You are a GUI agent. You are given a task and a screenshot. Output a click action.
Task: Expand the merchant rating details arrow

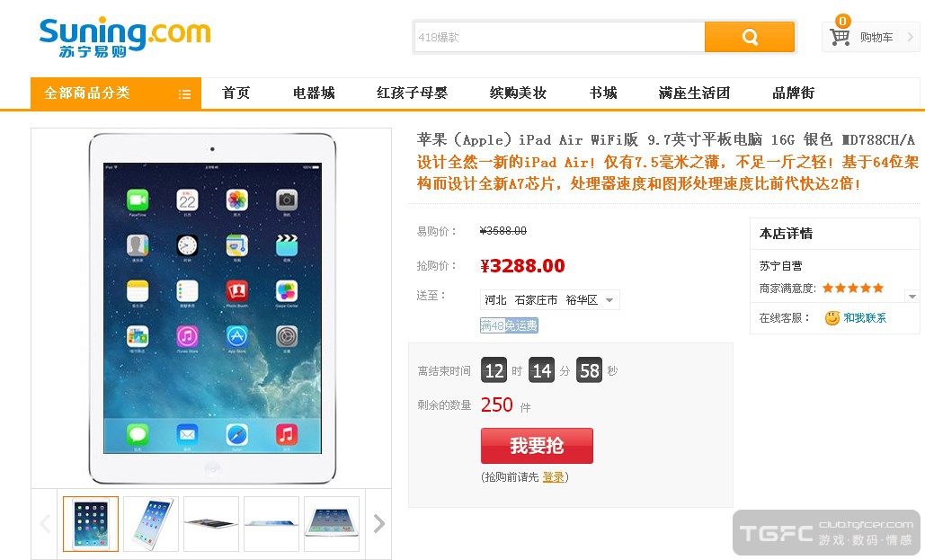click(912, 297)
